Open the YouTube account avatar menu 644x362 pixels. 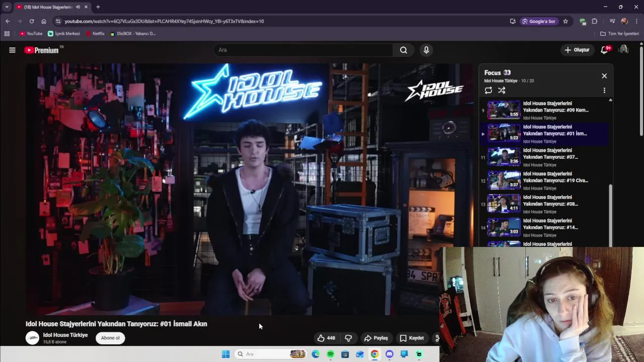pyautogui.click(x=623, y=49)
